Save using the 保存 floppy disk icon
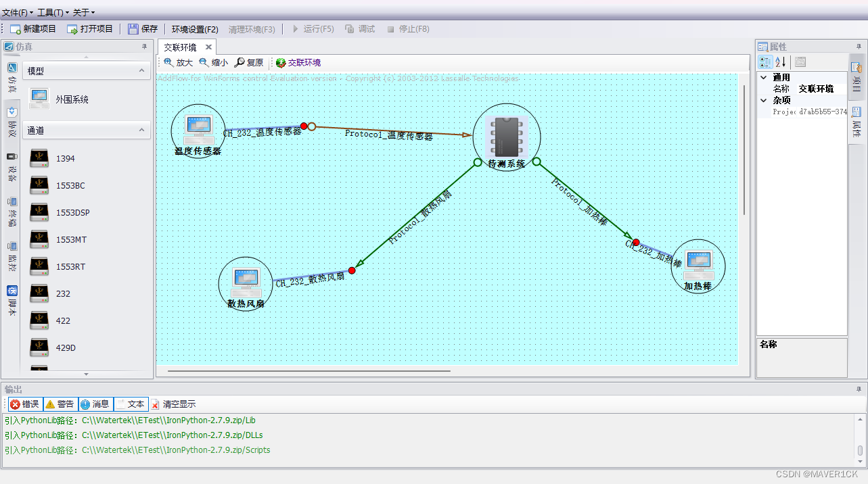Image resolution: width=868 pixels, height=484 pixels. [133, 29]
